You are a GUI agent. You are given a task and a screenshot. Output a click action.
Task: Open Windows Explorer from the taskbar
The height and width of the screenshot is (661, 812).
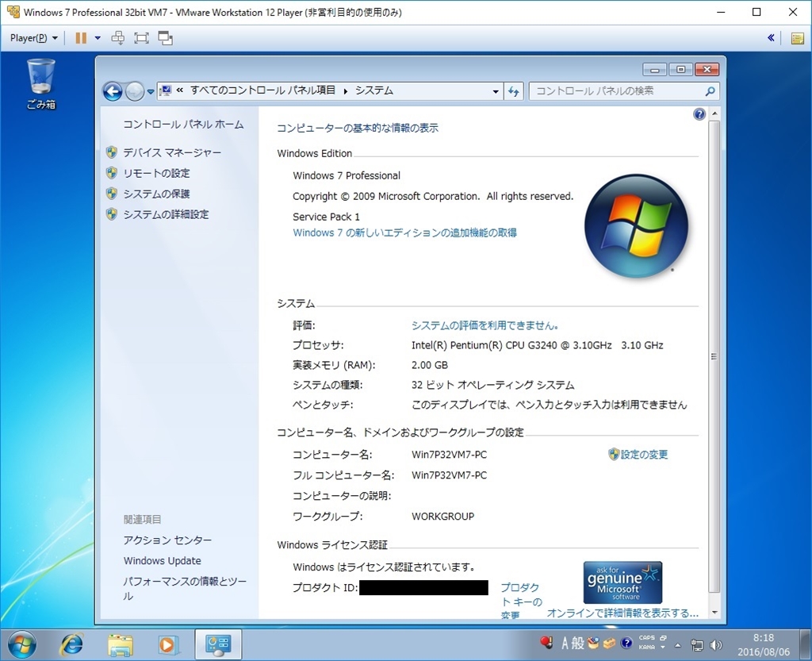point(121,645)
